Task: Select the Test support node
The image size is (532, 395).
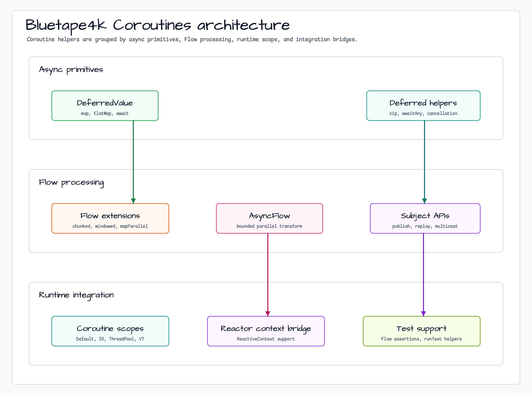Action: [422, 331]
